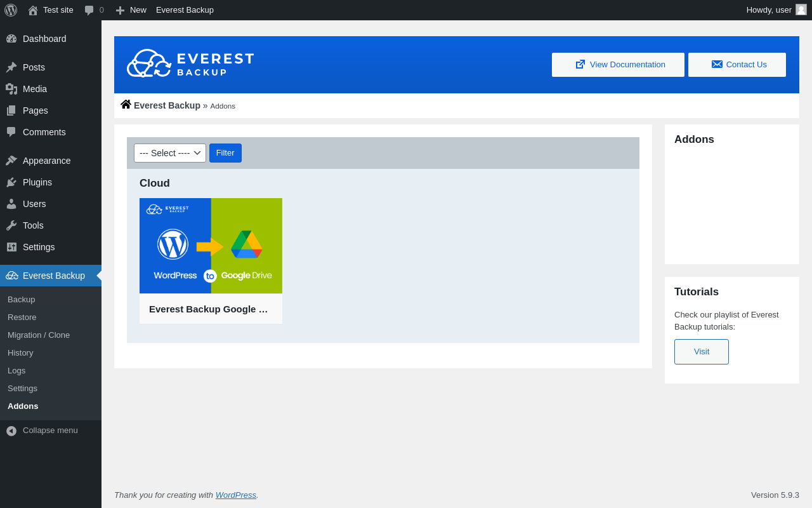The width and height of the screenshot is (812, 508).
Task: Click the WordPress footer link
Action: coord(236,495)
